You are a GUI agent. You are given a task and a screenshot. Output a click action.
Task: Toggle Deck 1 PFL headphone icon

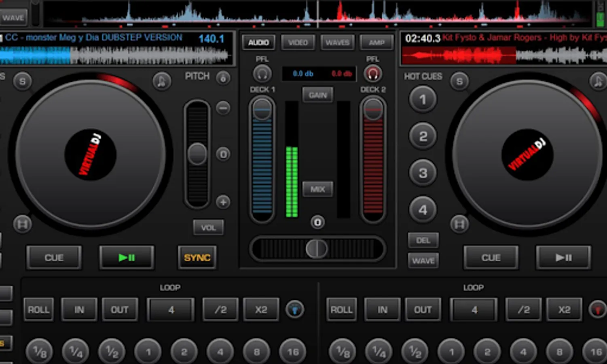click(x=262, y=74)
